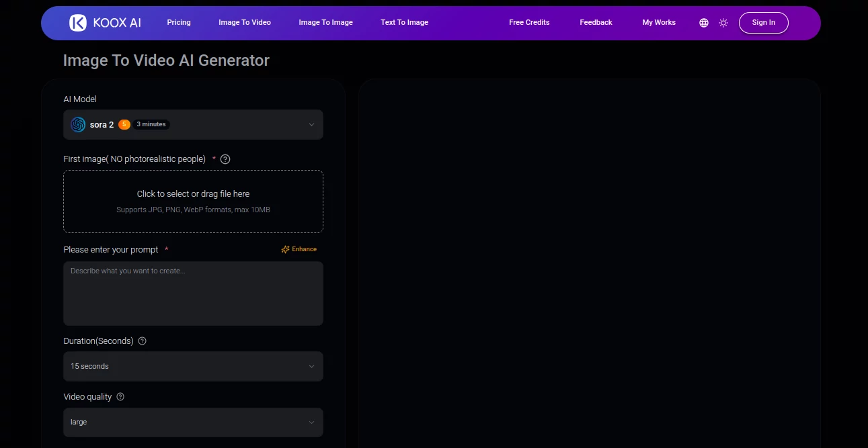868x448 pixels.
Task: Open the Pricing page
Action: point(178,22)
